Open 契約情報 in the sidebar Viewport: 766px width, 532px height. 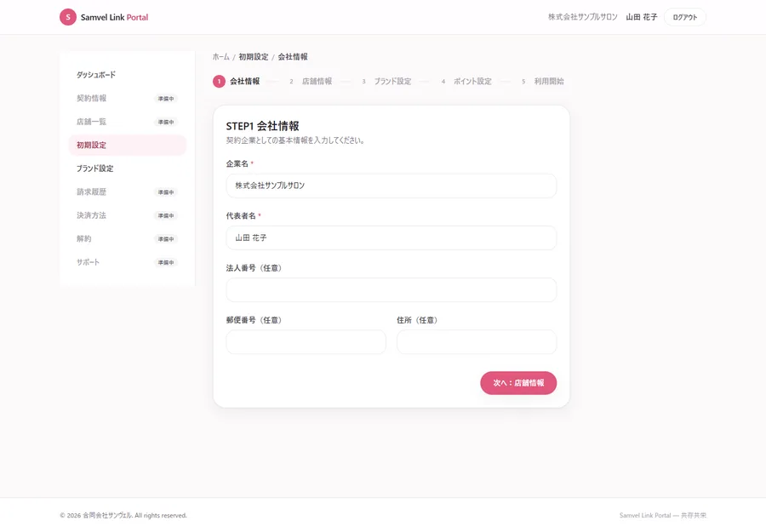pos(128,98)
